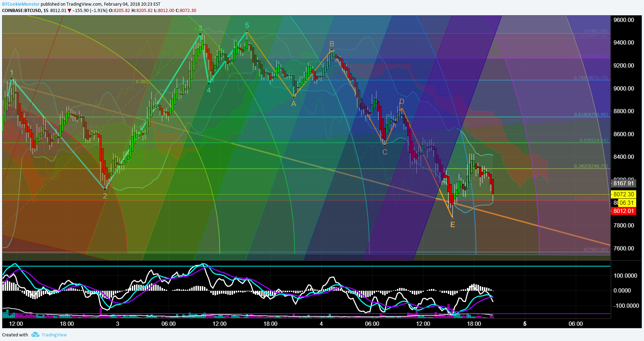644x341 pixels.
Task: Select corrective wave label E
Action: point(453,225)
